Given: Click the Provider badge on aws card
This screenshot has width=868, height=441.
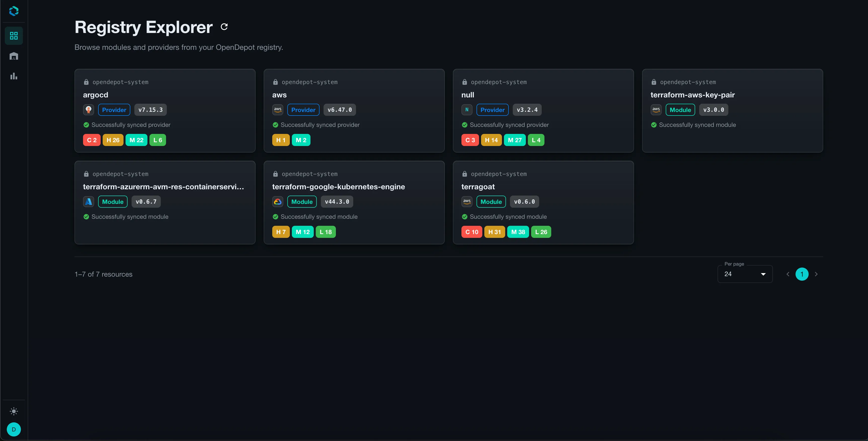Looking at the screenshot, I should (303, 110).
